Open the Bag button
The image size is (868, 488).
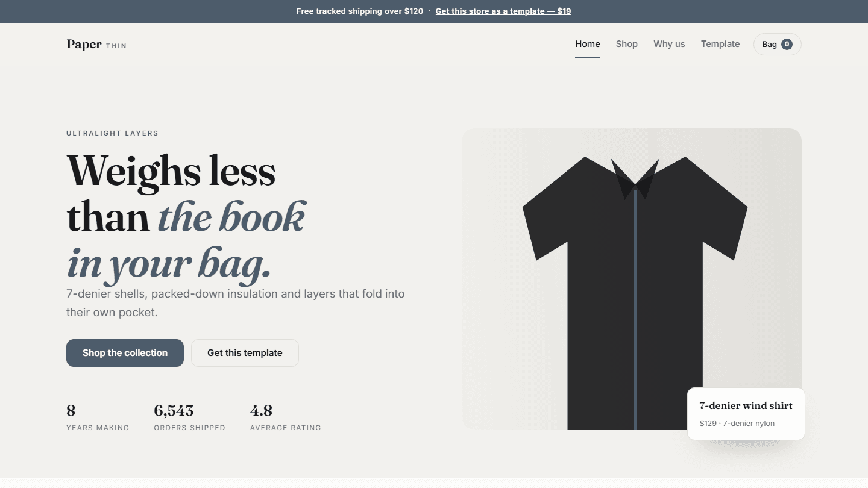point(777,44)
